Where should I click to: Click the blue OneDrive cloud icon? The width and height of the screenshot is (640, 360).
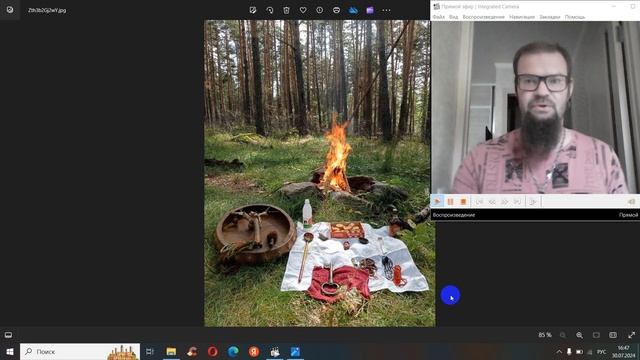pos(353,10)
